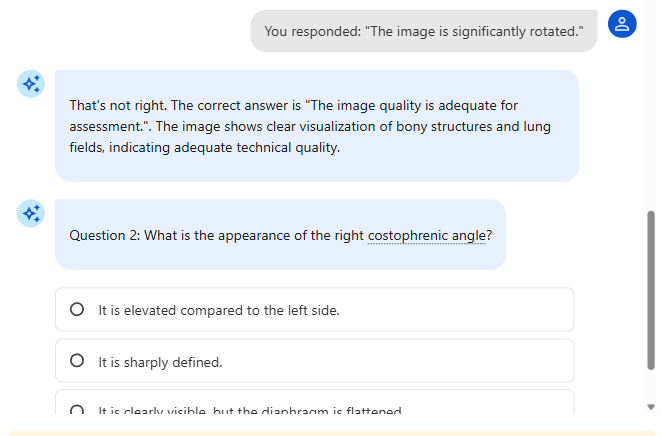Click the "It is elevated compared to the left side." answer text

[219, 310]
